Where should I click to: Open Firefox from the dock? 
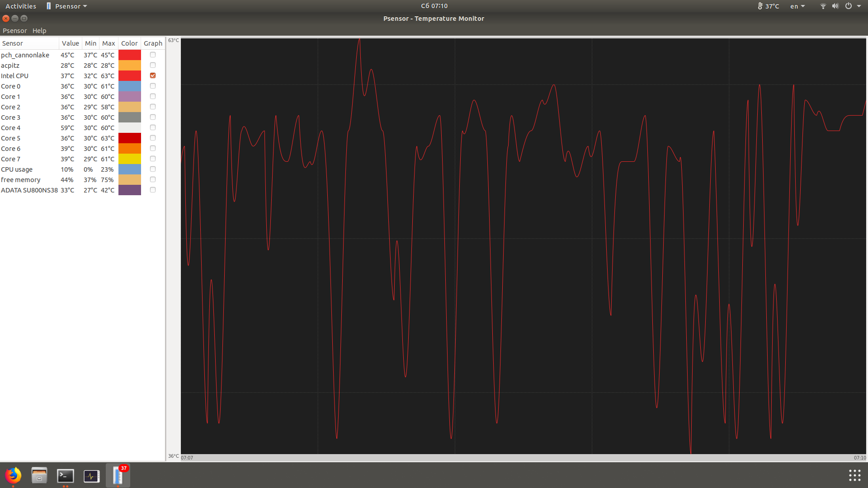coord(13,475)
